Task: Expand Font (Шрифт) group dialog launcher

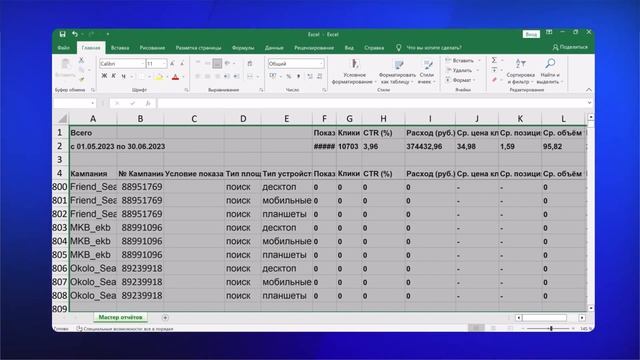Action: tap(187, 90)
